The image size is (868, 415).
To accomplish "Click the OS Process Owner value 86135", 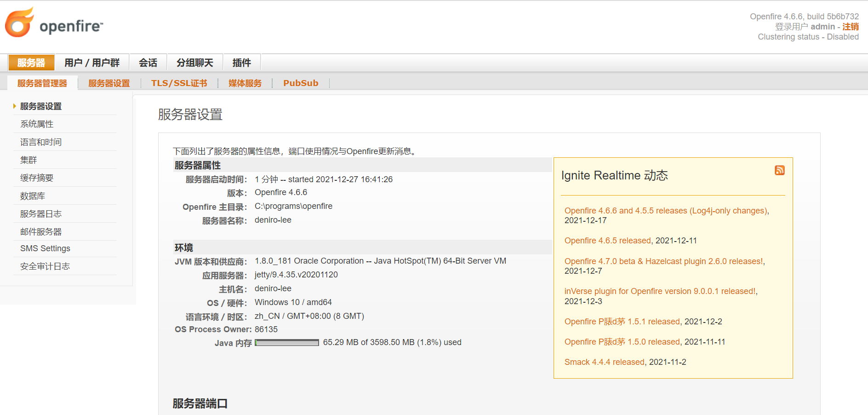I will (x=266, y=329).
